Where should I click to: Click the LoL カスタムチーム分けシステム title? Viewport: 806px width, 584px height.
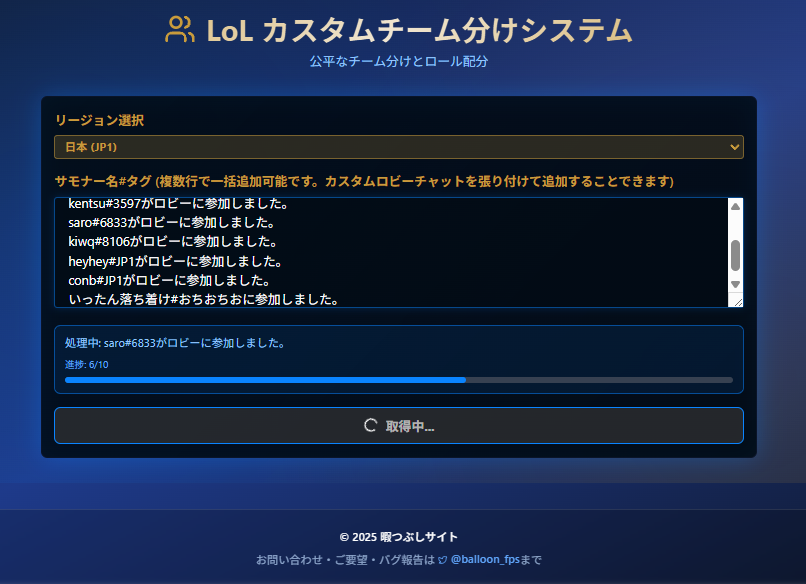click(419, 30)
